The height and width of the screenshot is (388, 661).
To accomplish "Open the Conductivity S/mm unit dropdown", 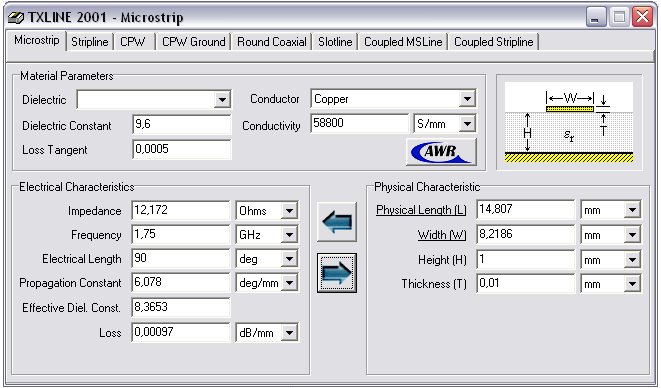I will pyautogui.click(x=467, y=124).
